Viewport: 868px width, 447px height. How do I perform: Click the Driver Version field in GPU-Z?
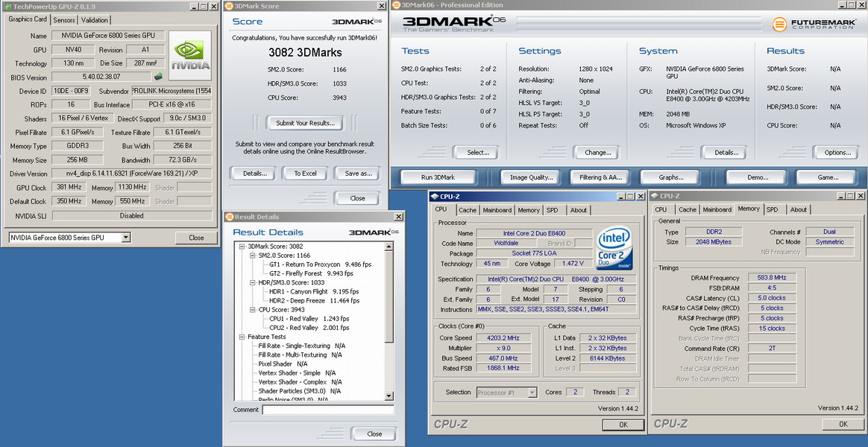click(x=132, y=174)
